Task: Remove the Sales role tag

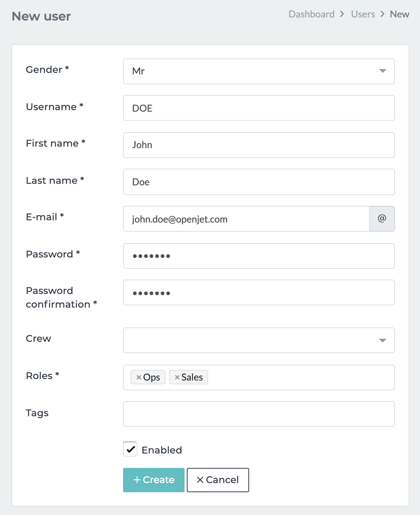Action: 177,378
